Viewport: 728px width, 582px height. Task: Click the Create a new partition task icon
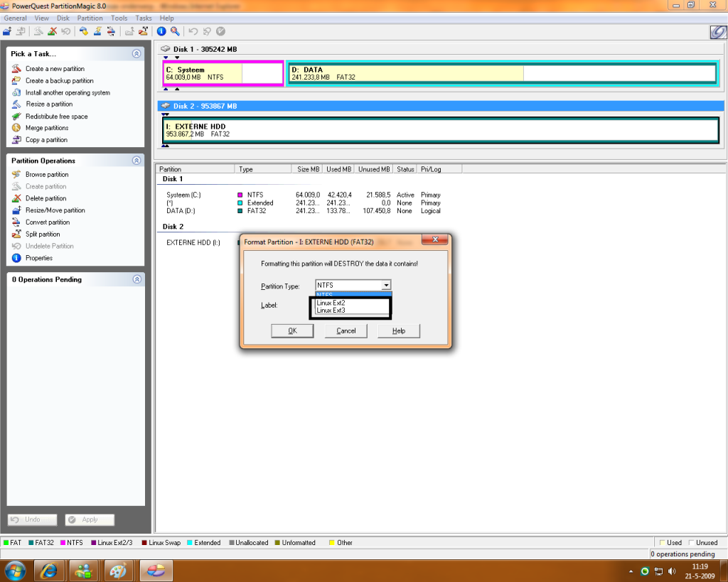coord(16,69)
